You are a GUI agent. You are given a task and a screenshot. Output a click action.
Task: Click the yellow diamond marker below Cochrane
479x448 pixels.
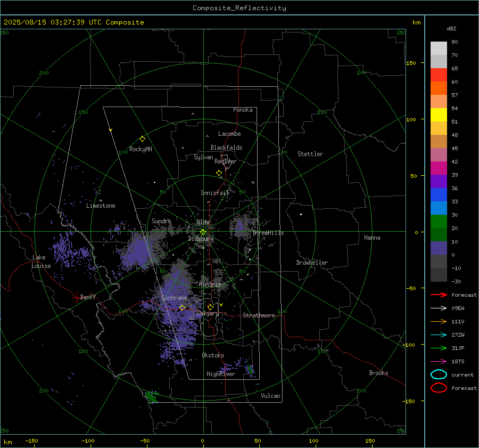click(x=182, y=308)
